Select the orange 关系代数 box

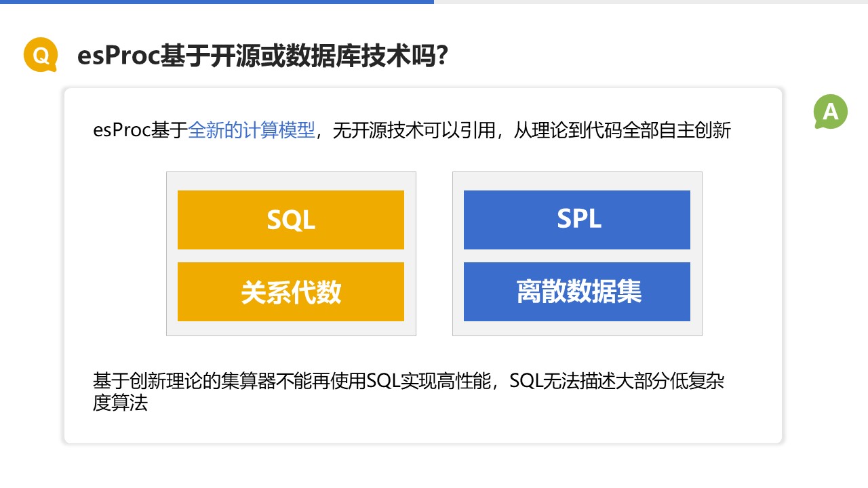(x=290, y=291)
